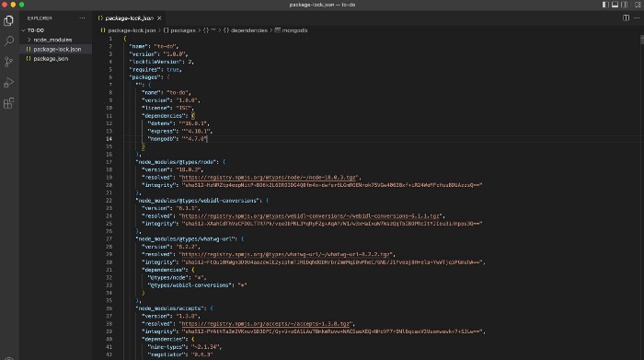Open the @types/node registry URL link
Viewport: 644px width, 360px height.
coord(269,178)
